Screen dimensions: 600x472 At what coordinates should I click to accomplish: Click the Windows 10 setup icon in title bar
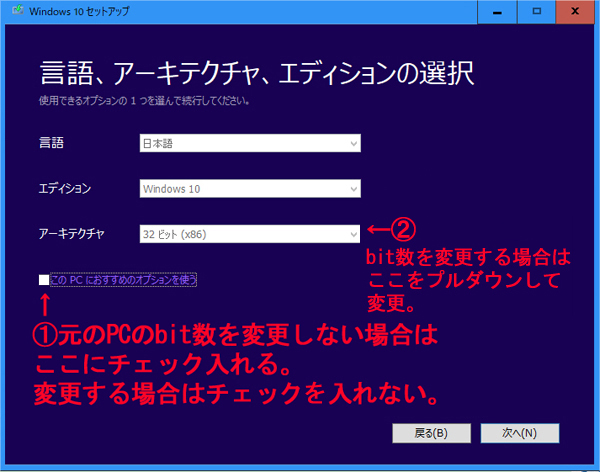18,11
